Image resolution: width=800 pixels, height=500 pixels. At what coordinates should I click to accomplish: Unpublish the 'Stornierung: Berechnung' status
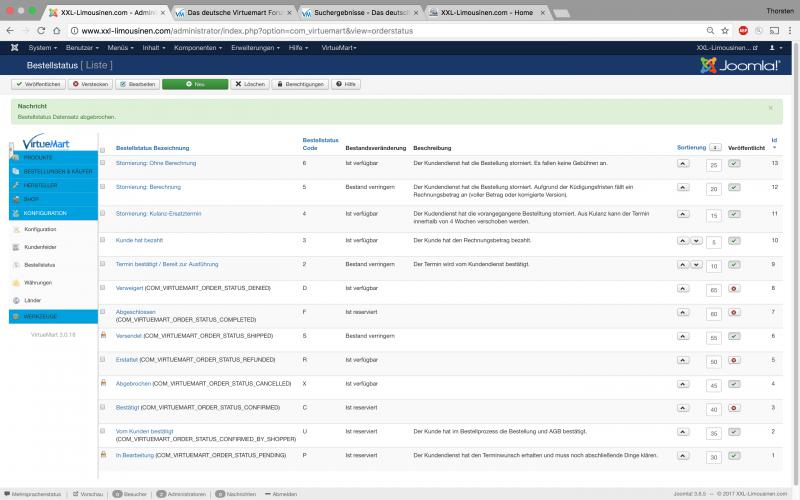[734, 187]
